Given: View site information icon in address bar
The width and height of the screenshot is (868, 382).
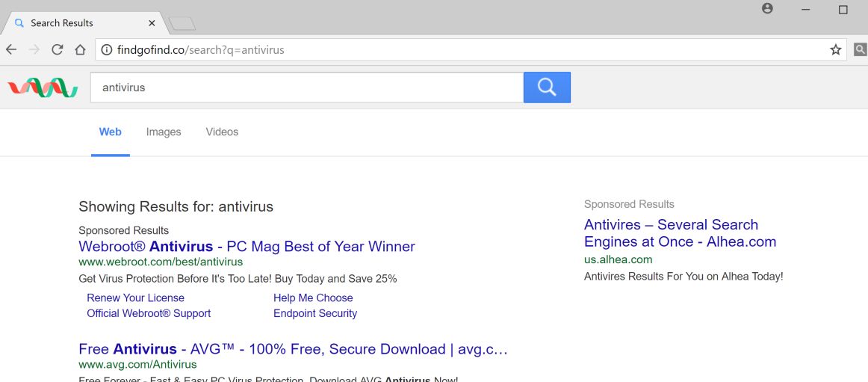Looking at the screenshot, I should tap(106, 50).
